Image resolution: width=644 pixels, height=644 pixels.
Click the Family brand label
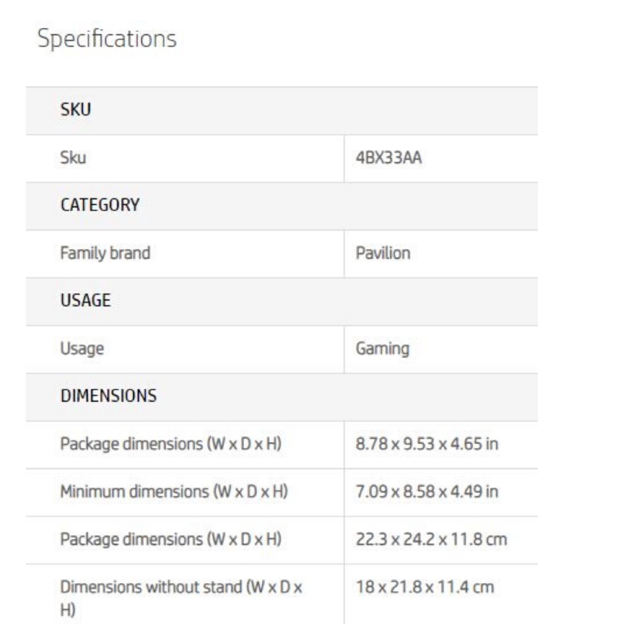pos(105,253)
